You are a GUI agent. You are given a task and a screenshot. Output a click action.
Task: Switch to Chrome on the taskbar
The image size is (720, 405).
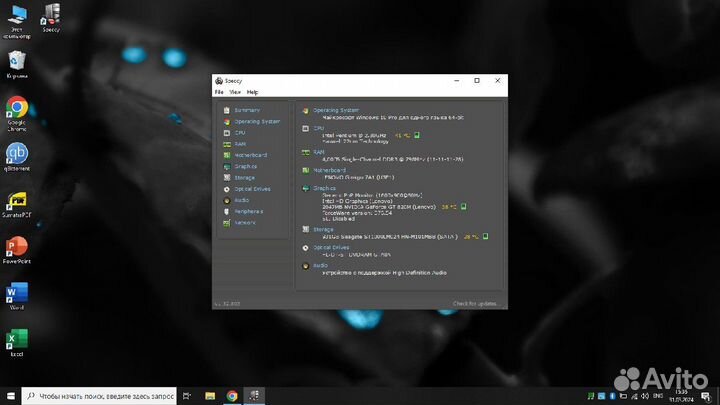232,396
